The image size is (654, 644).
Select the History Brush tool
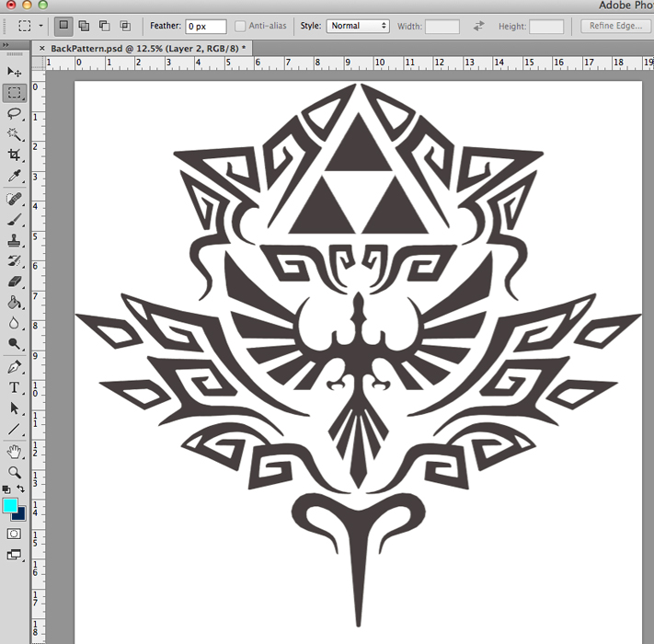pos(14,261)
